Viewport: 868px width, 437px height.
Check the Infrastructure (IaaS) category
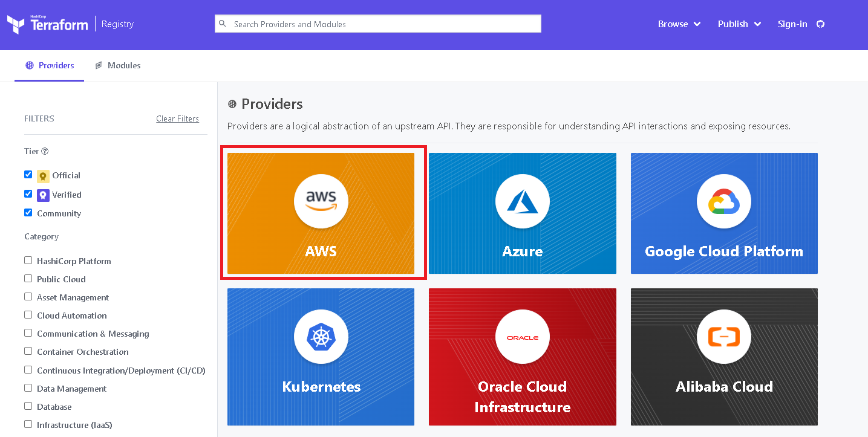tap(28, 424)
